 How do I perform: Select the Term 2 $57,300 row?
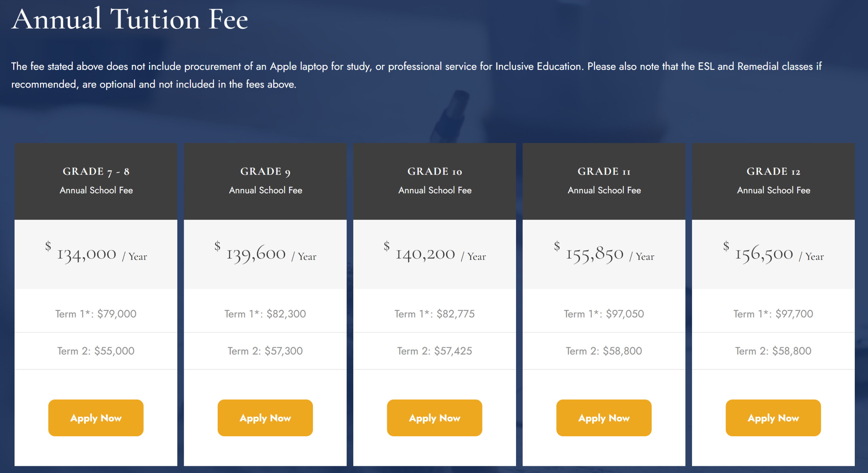[x=265, y=351]
